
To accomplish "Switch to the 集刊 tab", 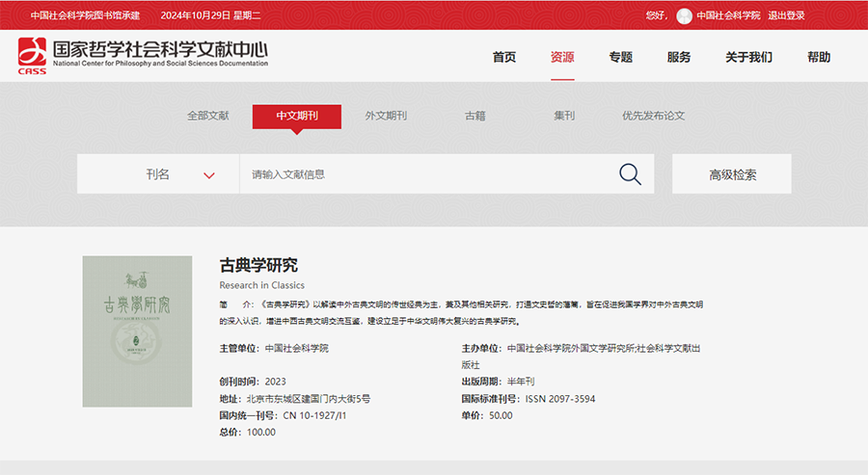I will click(564, 116).
